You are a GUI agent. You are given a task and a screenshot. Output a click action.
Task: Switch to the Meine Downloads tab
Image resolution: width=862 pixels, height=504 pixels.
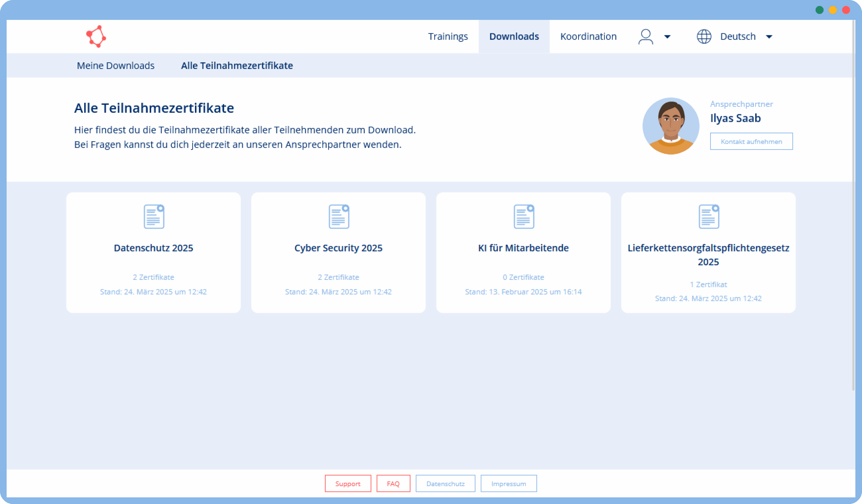click(x=115, y=65)
